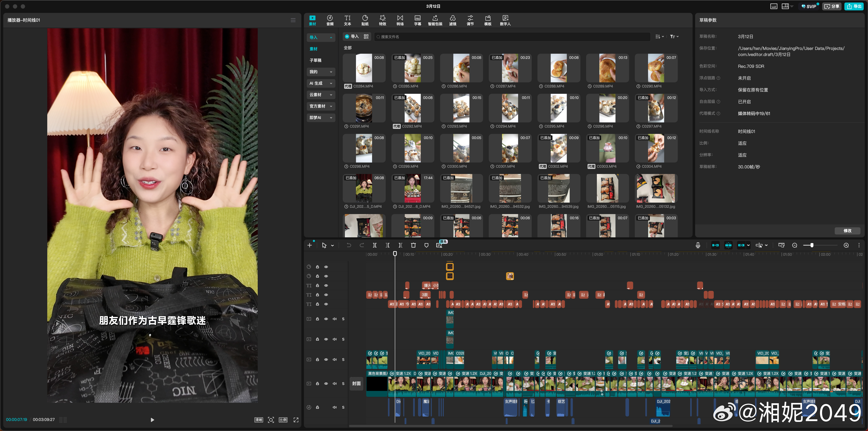Click the delete trash icon in timeline toolbar

(x=413, y=245)
